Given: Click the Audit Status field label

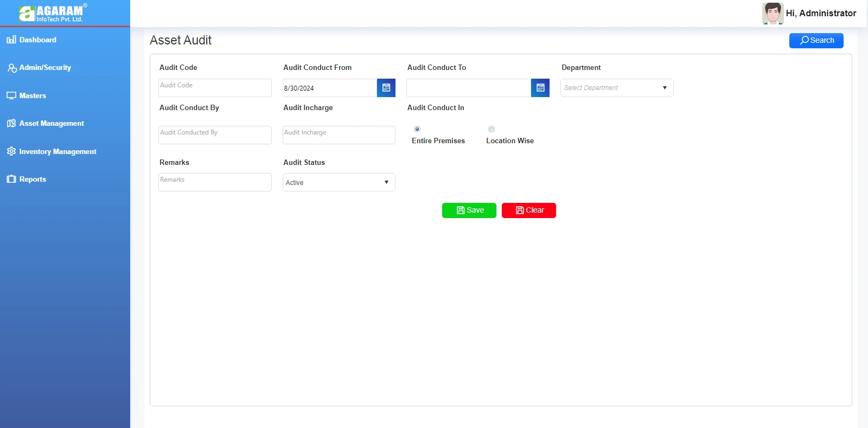Looking at the screenshot, I should (304, 162).
